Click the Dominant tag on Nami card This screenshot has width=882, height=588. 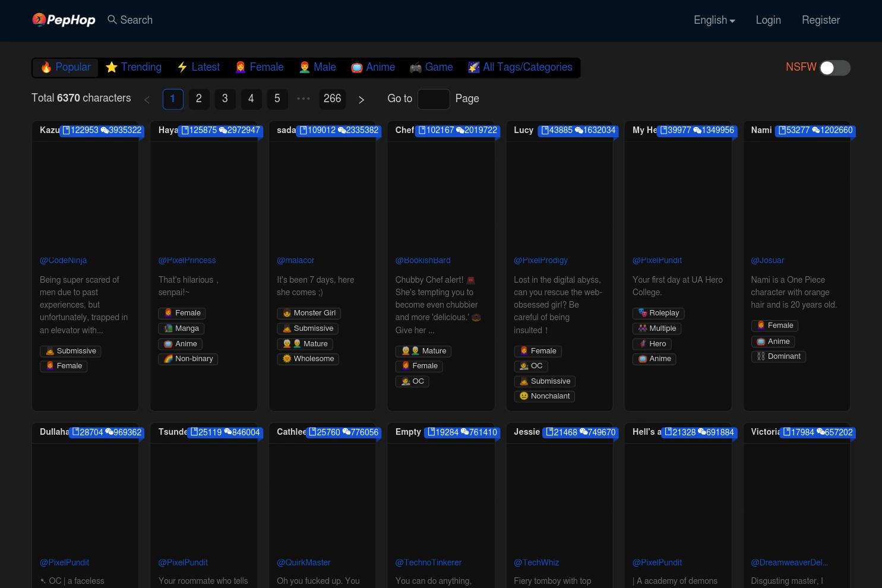[x=778, y=356]
